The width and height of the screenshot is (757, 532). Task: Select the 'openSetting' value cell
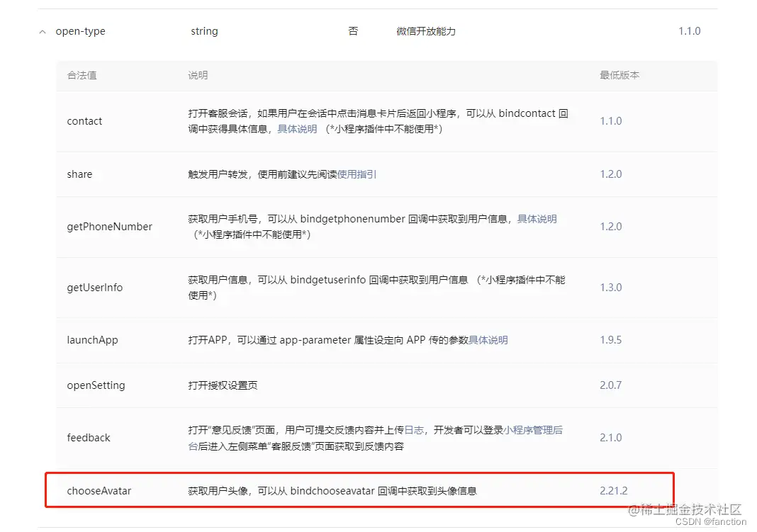(x=96, y=385)
